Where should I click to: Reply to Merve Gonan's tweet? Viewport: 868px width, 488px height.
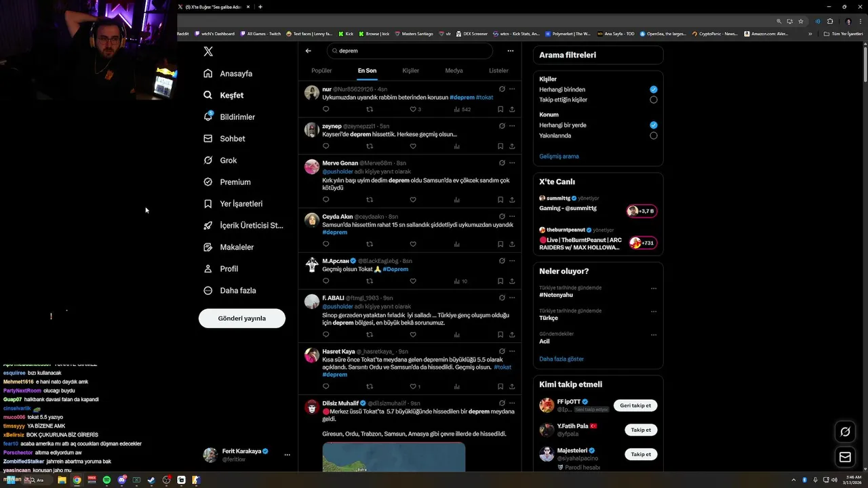[325, 200]
